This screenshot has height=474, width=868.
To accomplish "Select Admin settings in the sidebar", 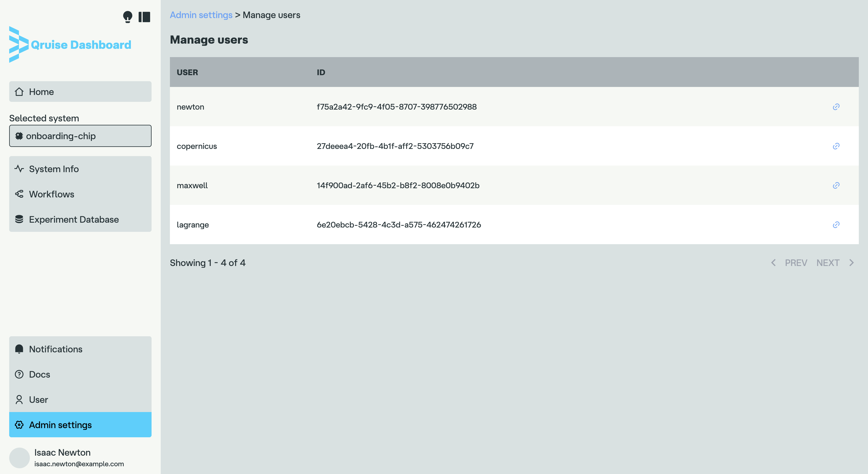I will tap(80, 425).
